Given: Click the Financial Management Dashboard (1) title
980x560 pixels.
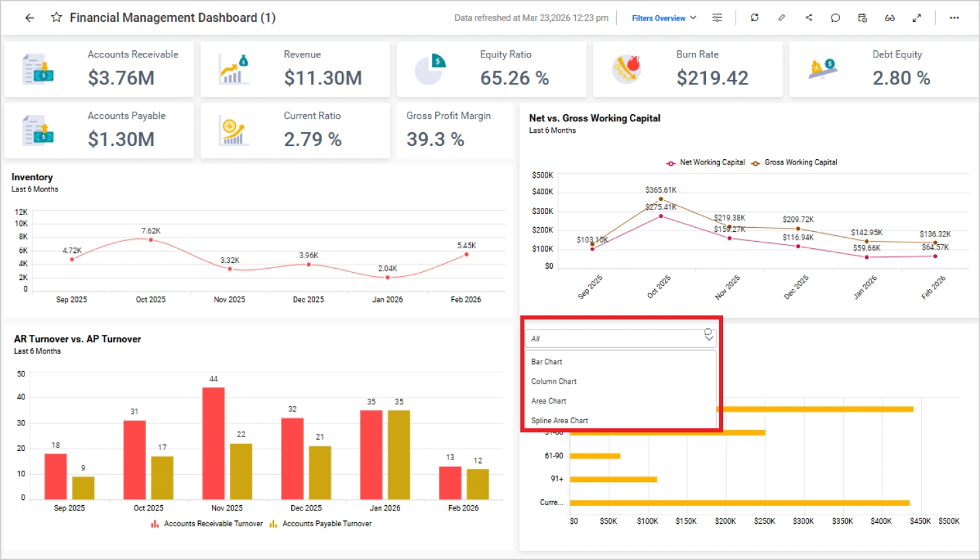Looking at the screenshot, I should [172, 18].
